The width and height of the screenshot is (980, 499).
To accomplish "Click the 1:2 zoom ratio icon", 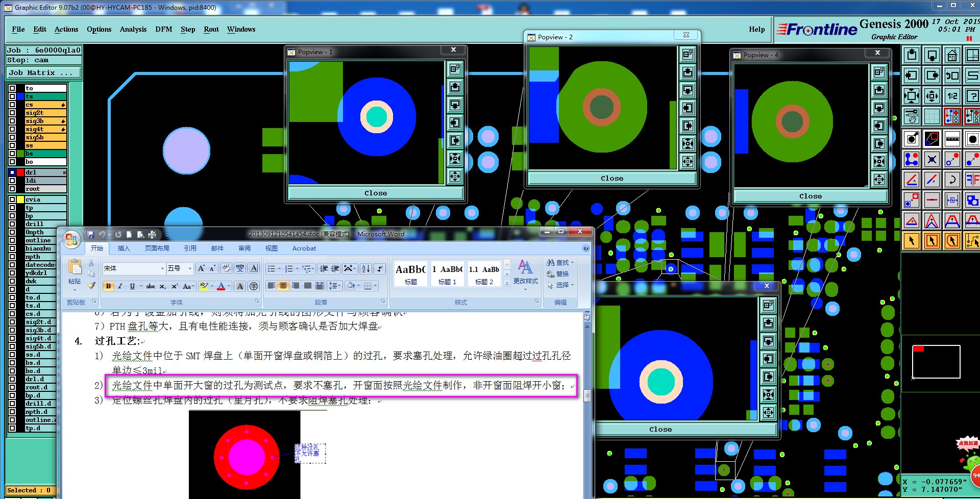I will [952, 96].
